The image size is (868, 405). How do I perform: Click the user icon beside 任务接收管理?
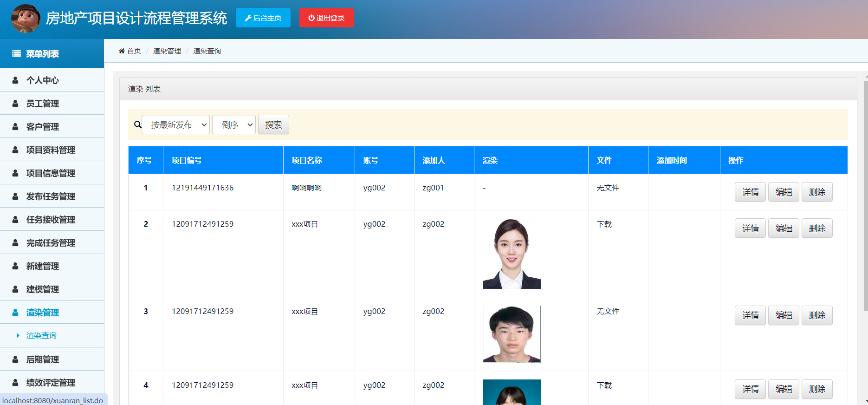pos(15,219)
